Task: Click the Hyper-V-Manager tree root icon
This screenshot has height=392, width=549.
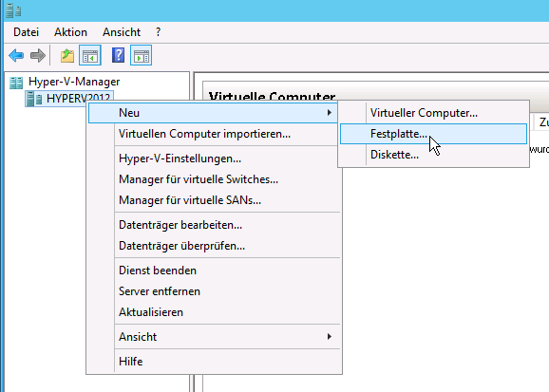Action: pyautogui.click(x=16, y=83)
